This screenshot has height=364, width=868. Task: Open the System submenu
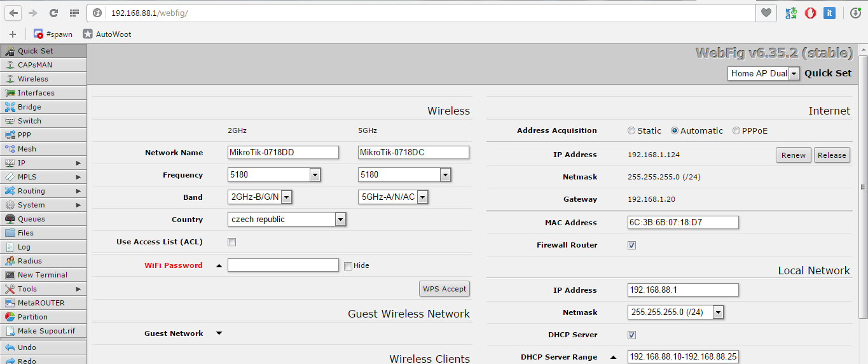[x=43, y=205]
